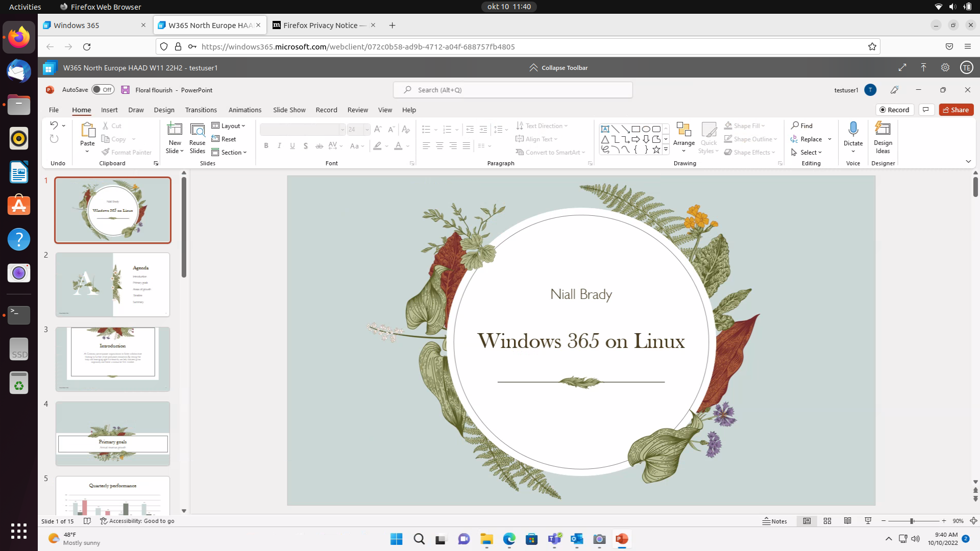Open Terminal from the Ubuntu dock
Screen dimensions: 980x551
point(19,315)
